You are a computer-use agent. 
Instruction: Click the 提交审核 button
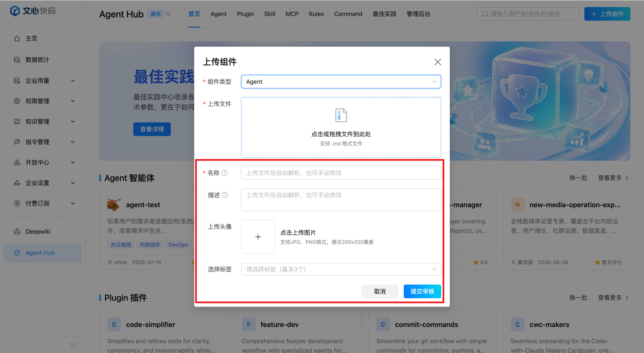422,291
